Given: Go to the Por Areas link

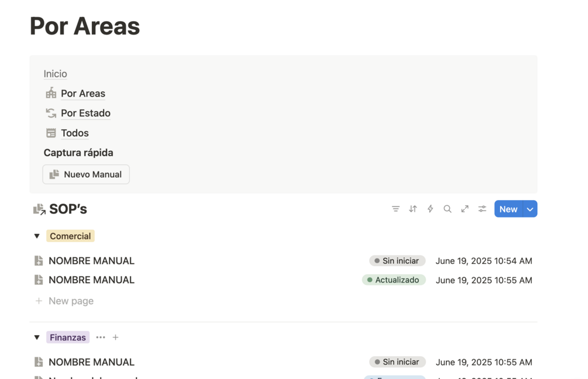Looking at the screenshot, I should click(x=82, y=94).
